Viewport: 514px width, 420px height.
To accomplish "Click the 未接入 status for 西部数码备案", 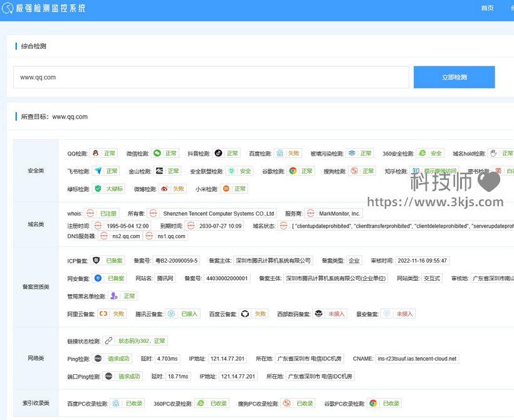I will point(337,314).
